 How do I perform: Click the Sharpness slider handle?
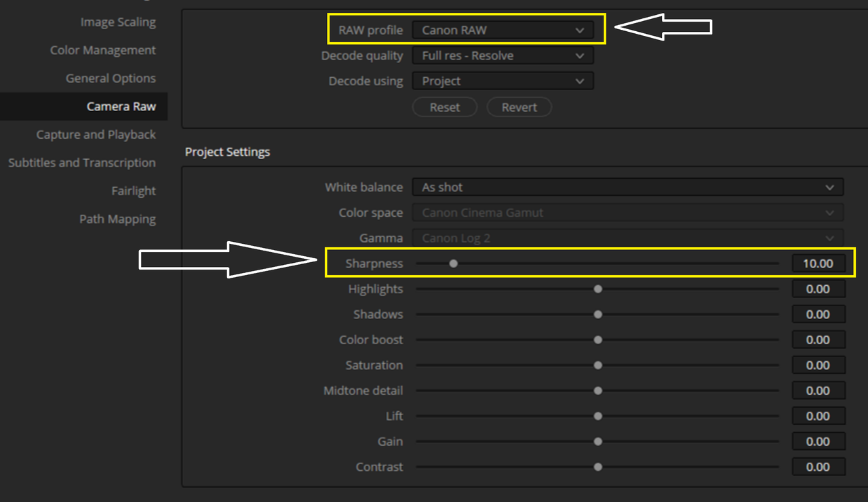453,264
